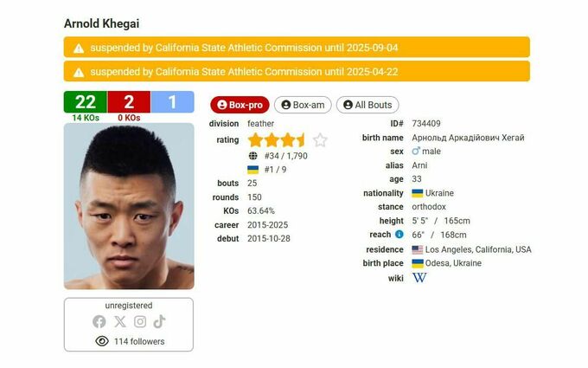Viewport: 588px width, 368px height.
Task: Click the blue 1 draws box
Action: point(172,102)
